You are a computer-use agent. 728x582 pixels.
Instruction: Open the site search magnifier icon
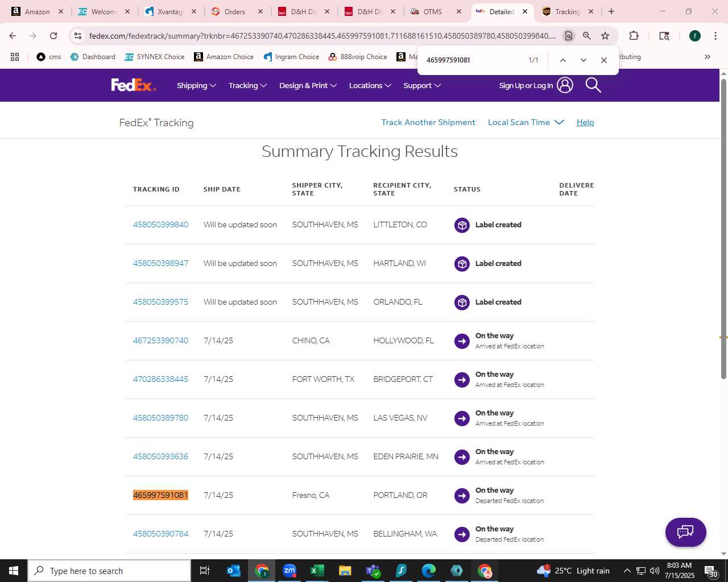pos(593,85)
